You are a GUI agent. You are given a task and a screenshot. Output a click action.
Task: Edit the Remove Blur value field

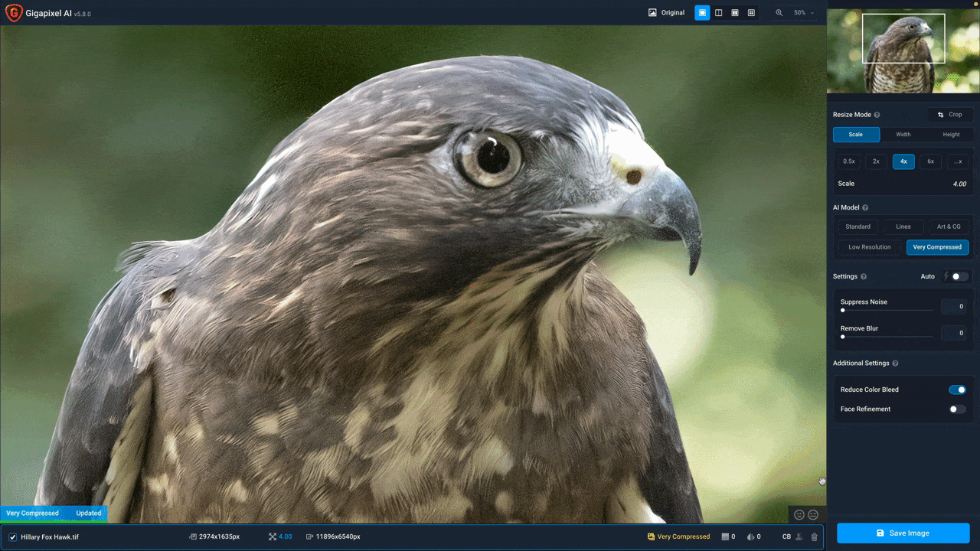(954, 333)
